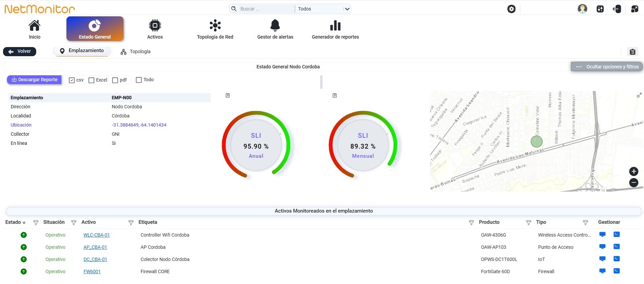Open terminal icon for WLC-CBA-01 row
644x284 pixels.
coord(617,234)
